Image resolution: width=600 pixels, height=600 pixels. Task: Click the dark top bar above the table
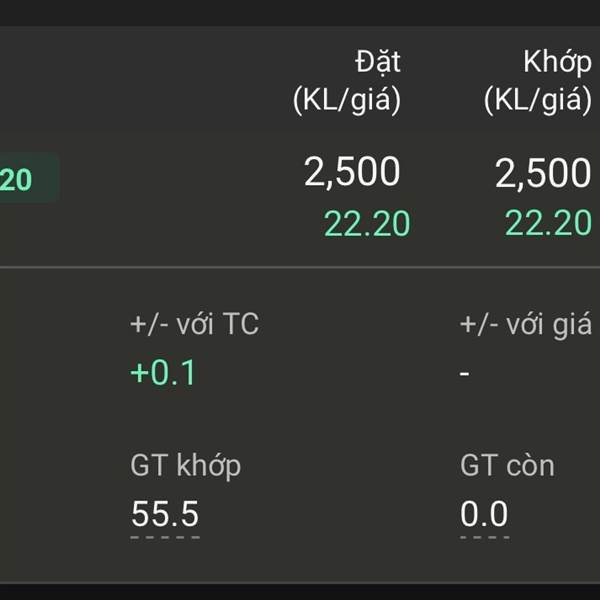(300, 13)
